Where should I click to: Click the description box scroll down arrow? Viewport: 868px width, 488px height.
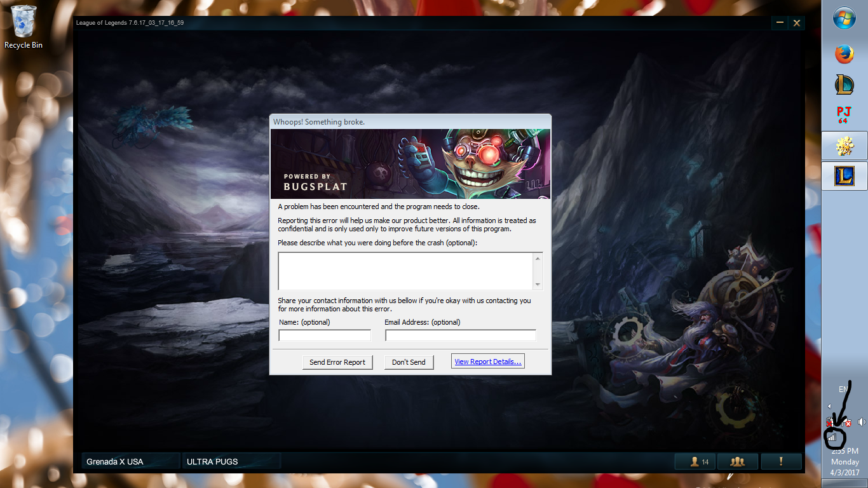pyautogui.click(x=538, y=285)
